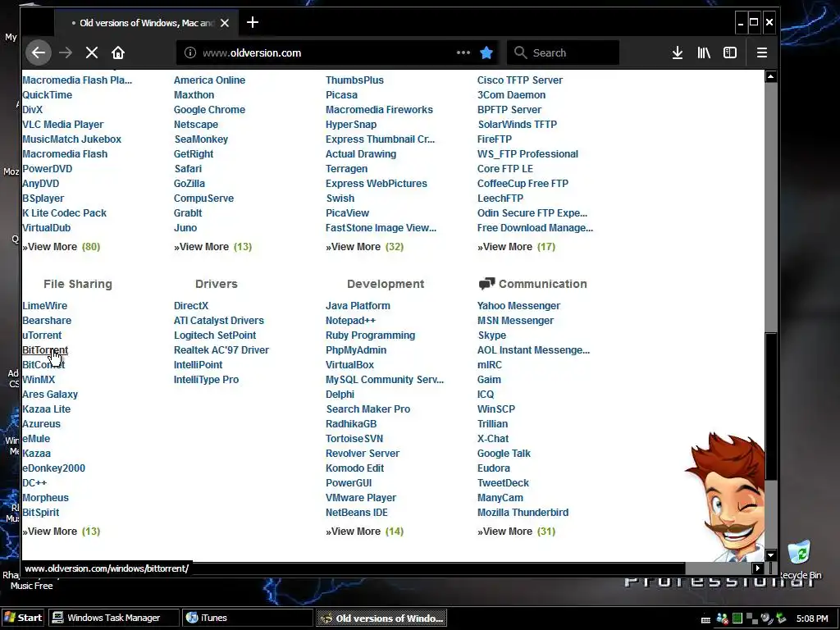Stop loading the page
This screenshot has height=630, width=840.
(92, 52)
